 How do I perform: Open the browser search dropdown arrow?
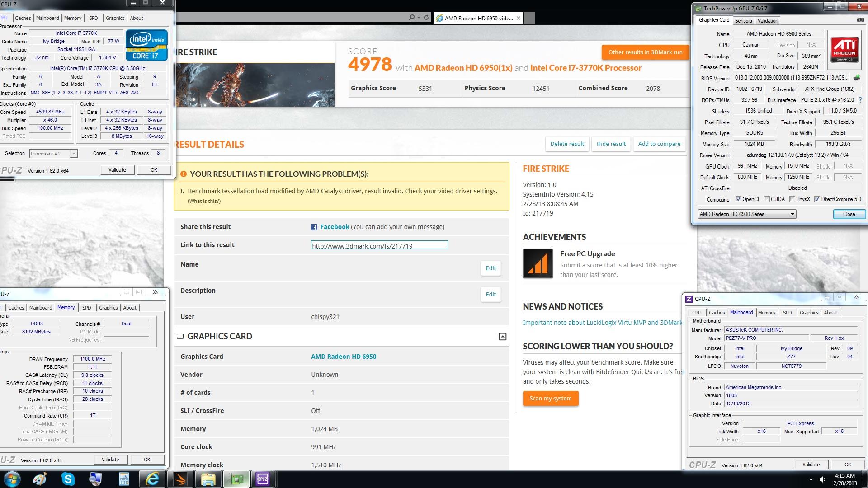point(418,18)
